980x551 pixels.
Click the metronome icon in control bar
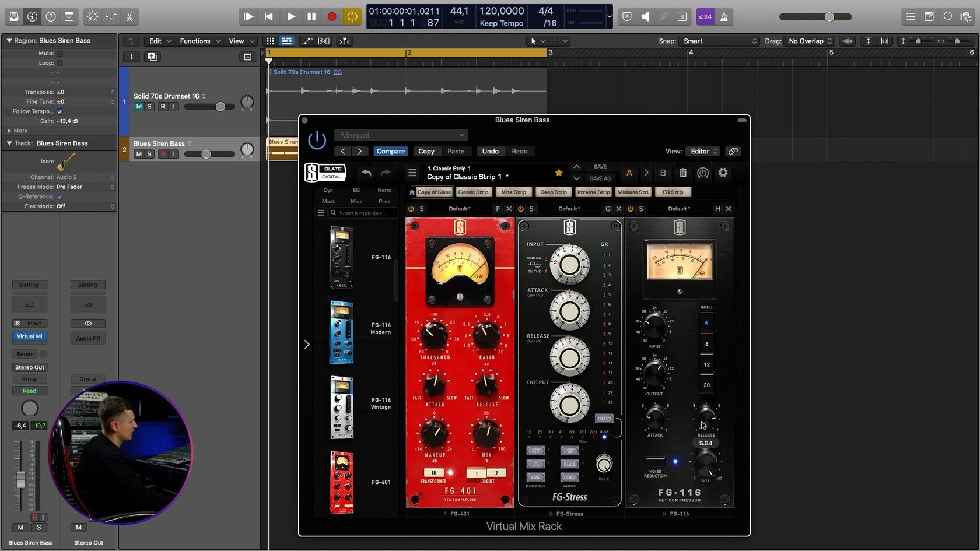(x=724, y=17)
